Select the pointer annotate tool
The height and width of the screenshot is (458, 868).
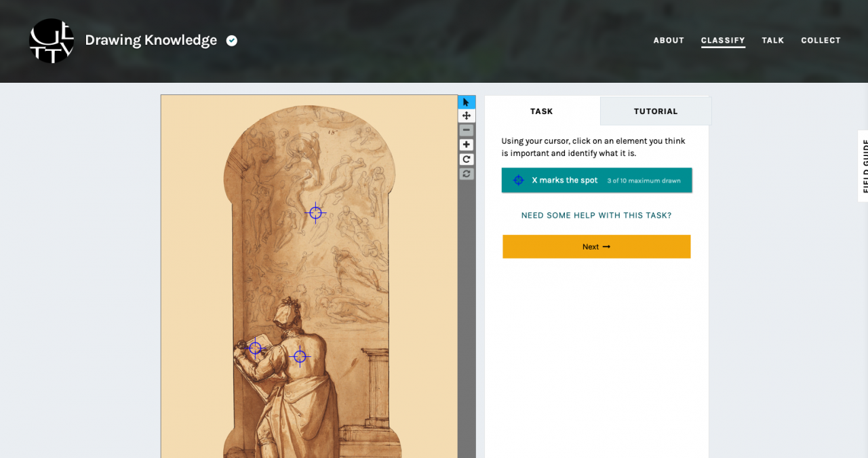coord(467,102)
